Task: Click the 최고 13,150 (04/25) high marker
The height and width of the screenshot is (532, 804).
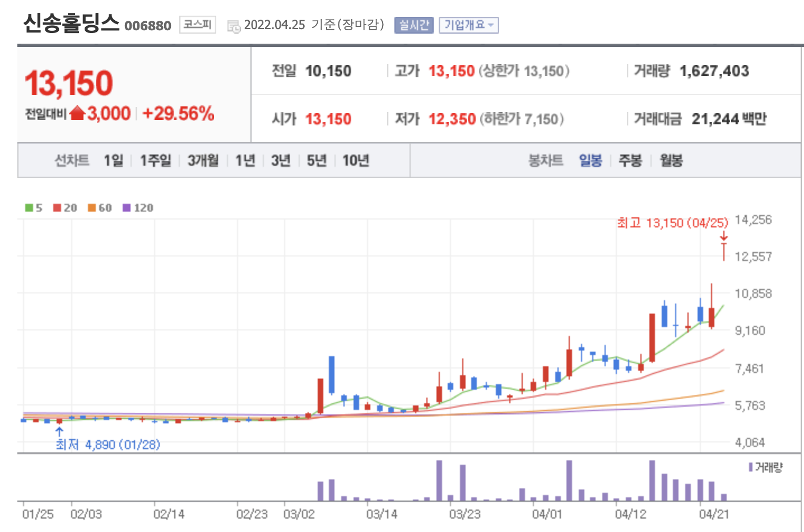Action: click(x=672, y=223)
